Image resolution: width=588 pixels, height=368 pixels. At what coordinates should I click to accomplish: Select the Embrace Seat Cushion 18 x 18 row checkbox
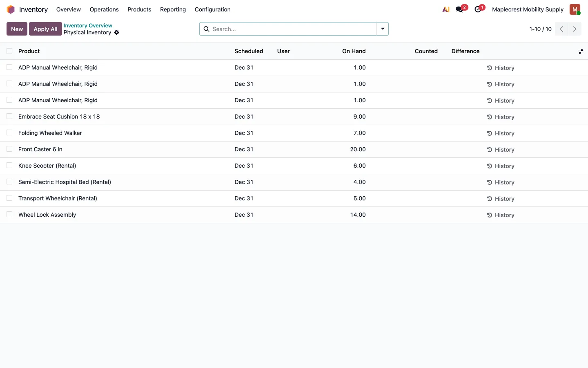[9, 117]
